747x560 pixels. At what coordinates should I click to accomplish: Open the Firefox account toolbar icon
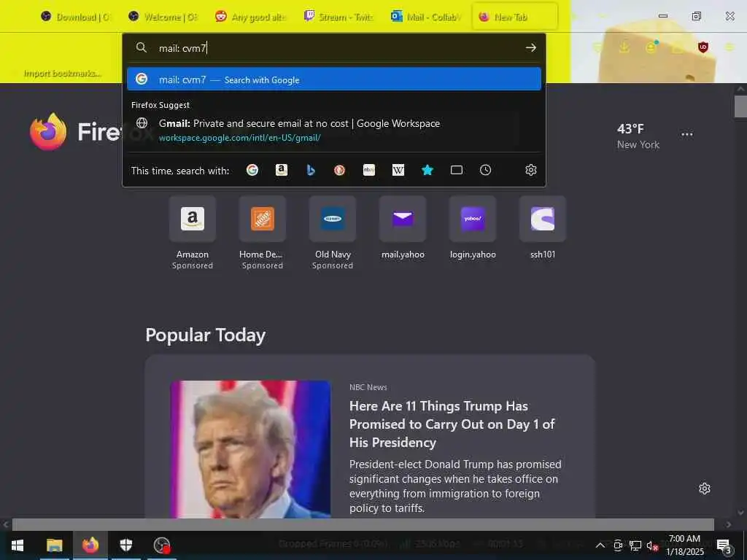[651, 47]
